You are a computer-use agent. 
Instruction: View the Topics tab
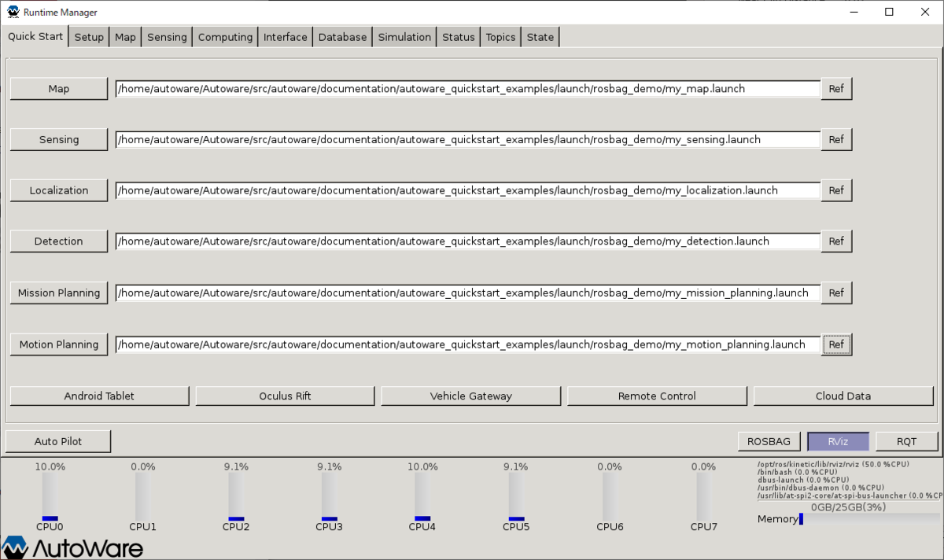pyautogui.click(x=500, y=37)
